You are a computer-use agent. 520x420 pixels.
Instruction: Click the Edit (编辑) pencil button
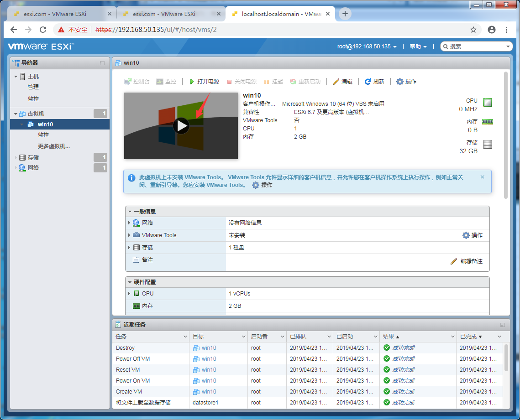pos(342,82)
